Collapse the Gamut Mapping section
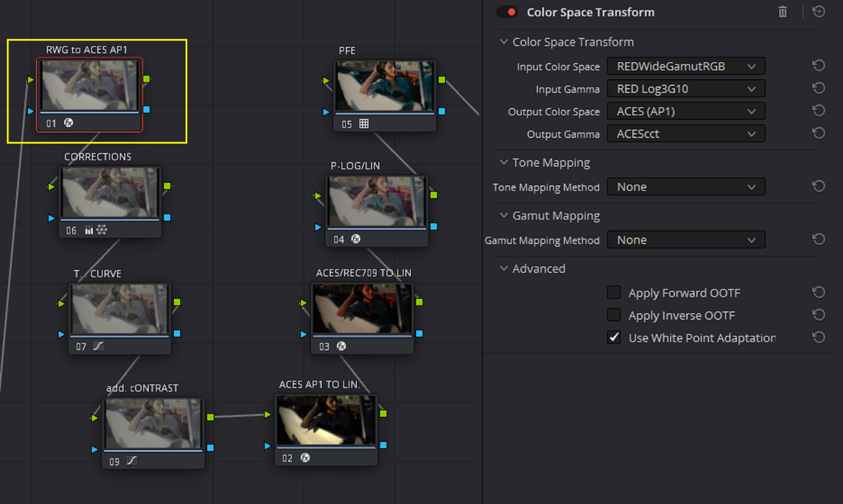This screenshot has width=843, height=504. tap(504, 216)
